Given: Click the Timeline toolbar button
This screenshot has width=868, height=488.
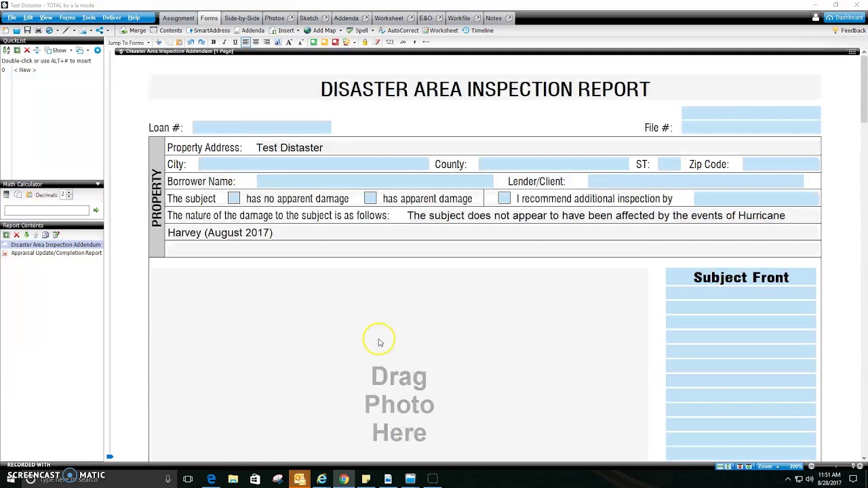Looking at the screenshot, I should (477, 30).
